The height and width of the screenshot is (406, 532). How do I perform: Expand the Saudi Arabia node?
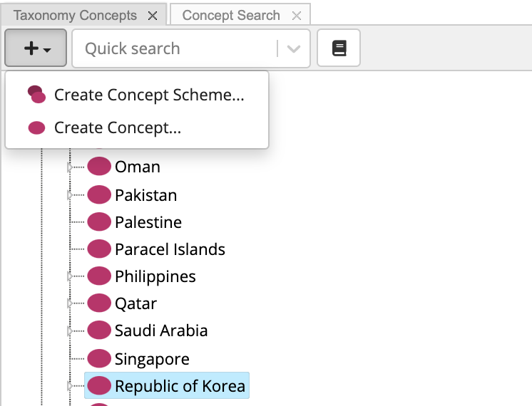pos(70,330)
